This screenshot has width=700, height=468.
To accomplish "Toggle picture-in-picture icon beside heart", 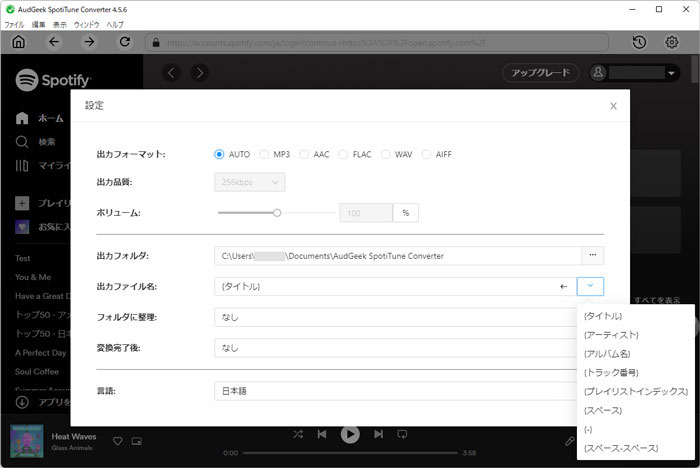I will point(137,441).
